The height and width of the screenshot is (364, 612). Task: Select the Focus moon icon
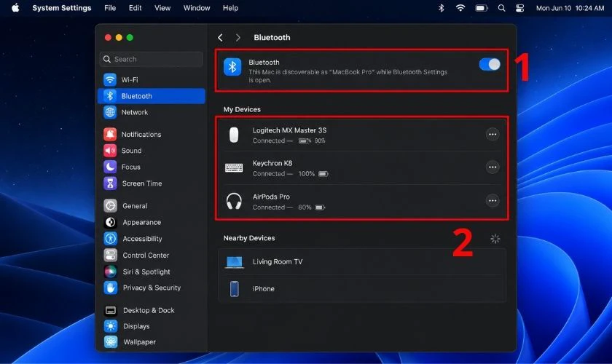pyautogui.click(x=110, y=167)
